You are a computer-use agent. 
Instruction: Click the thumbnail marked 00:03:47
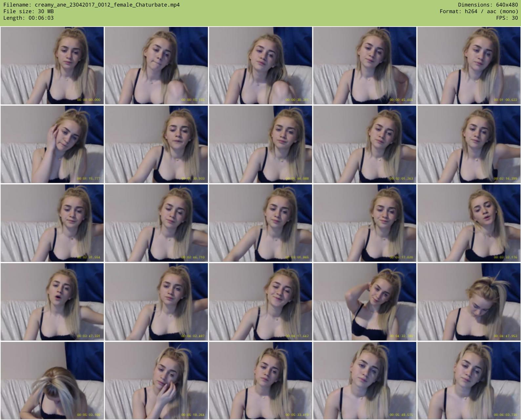pos(52,302)
